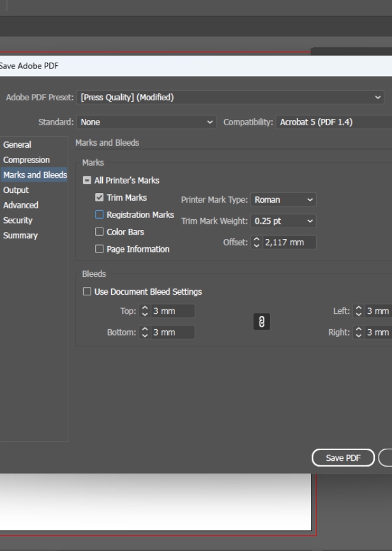Click the Right bleed stepper arrows
This screenshot has height=551, width=392.
[x=358, y=332]
